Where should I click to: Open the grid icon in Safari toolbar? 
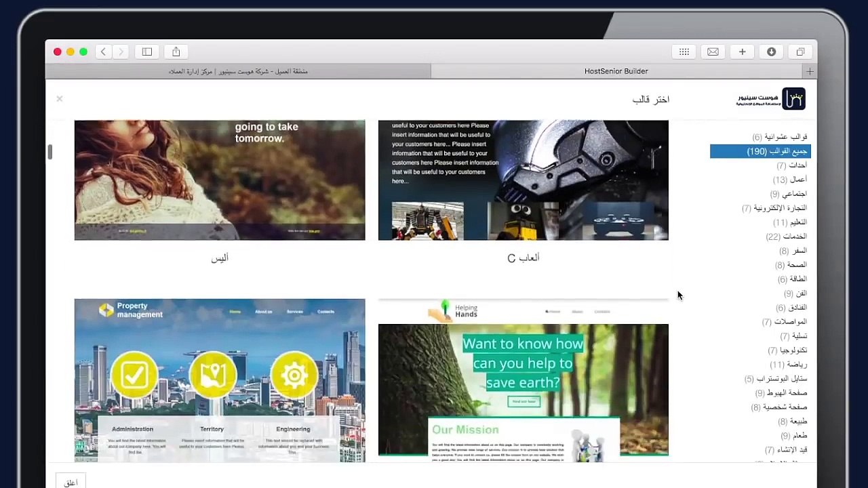point(684,52)
